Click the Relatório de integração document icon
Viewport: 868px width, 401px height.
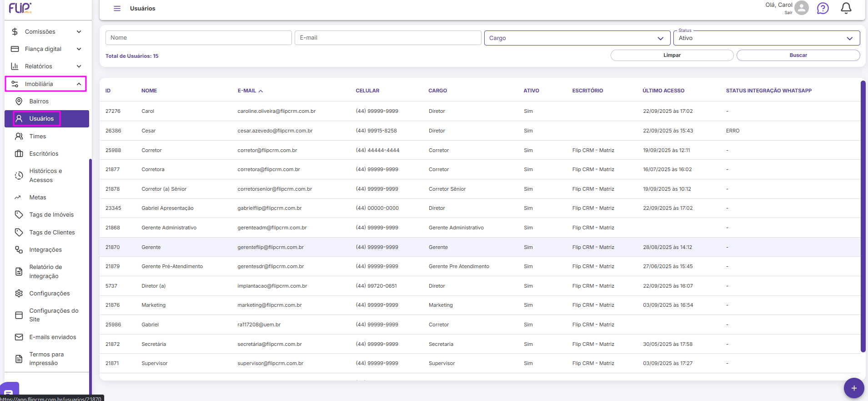point(19,272)
